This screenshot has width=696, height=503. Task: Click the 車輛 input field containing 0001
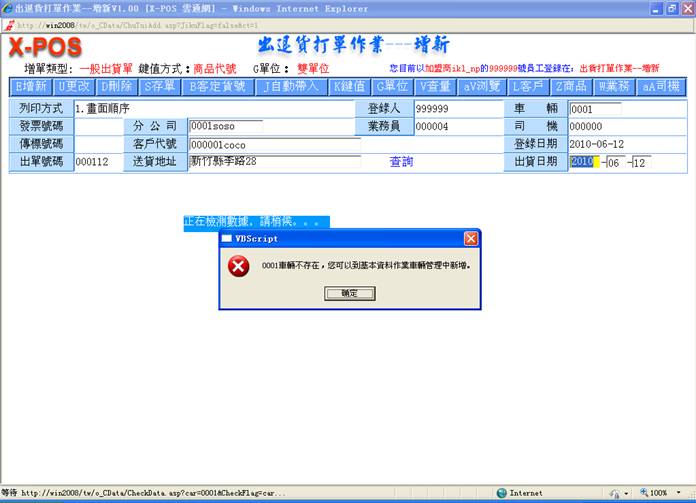pyautogui.click(x=595, y=109)
